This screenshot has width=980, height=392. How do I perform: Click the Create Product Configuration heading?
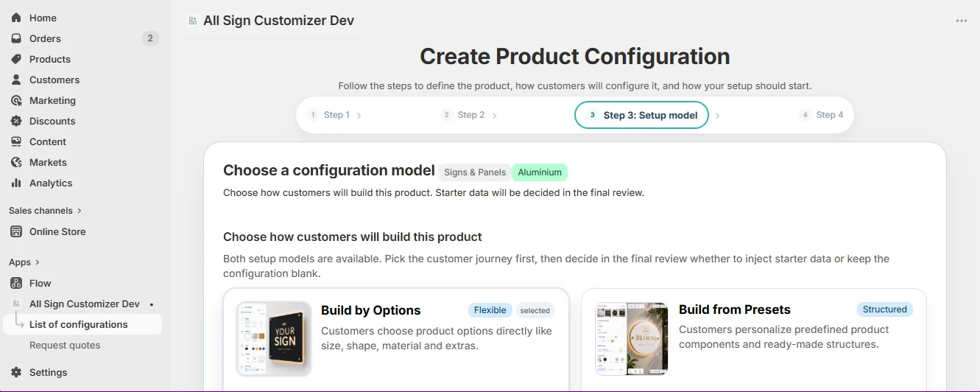(575, 57)
